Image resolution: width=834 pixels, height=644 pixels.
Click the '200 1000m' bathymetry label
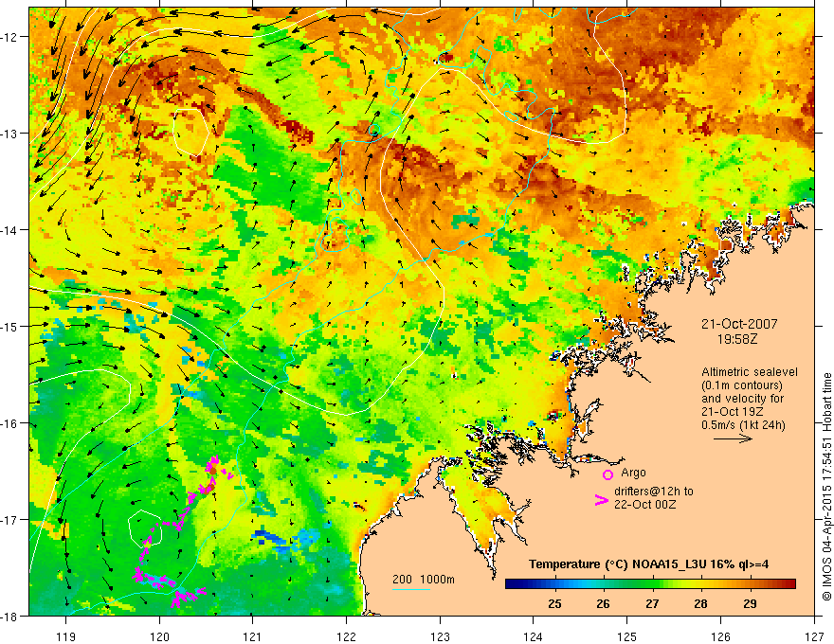[x=424, y=580]
